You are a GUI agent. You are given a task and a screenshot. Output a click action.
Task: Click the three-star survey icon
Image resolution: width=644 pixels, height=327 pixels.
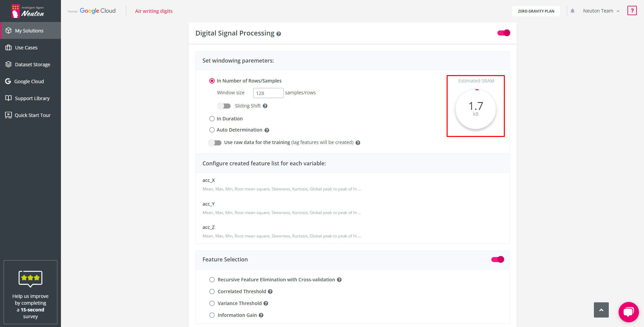30,279
